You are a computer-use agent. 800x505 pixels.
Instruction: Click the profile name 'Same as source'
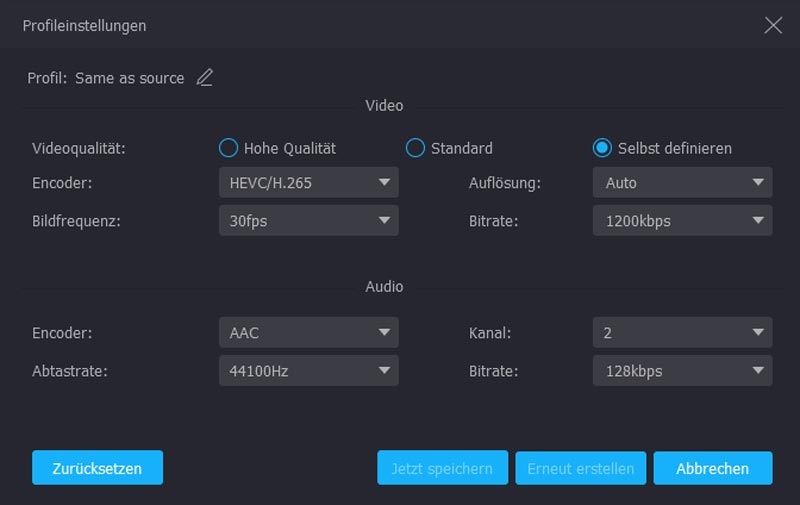point(129,78)
